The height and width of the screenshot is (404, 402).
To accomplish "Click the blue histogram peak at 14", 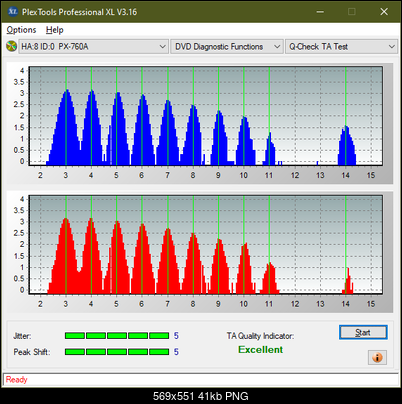I will (x=347, y=145).
